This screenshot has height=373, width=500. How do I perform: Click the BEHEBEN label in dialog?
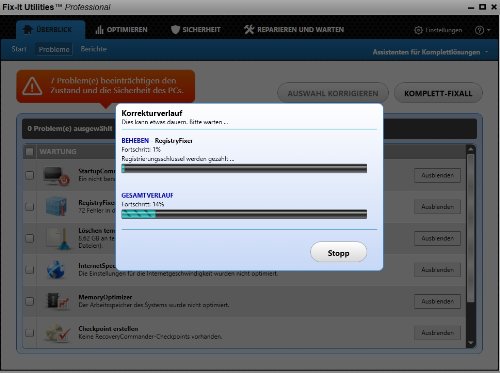coord(135,141)
